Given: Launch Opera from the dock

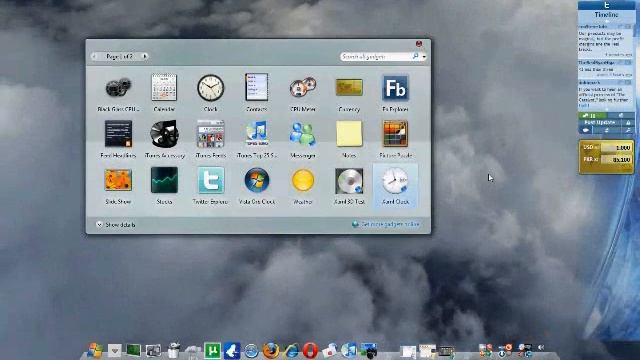Looking at the screenshot, I should [x=310, y=350].
